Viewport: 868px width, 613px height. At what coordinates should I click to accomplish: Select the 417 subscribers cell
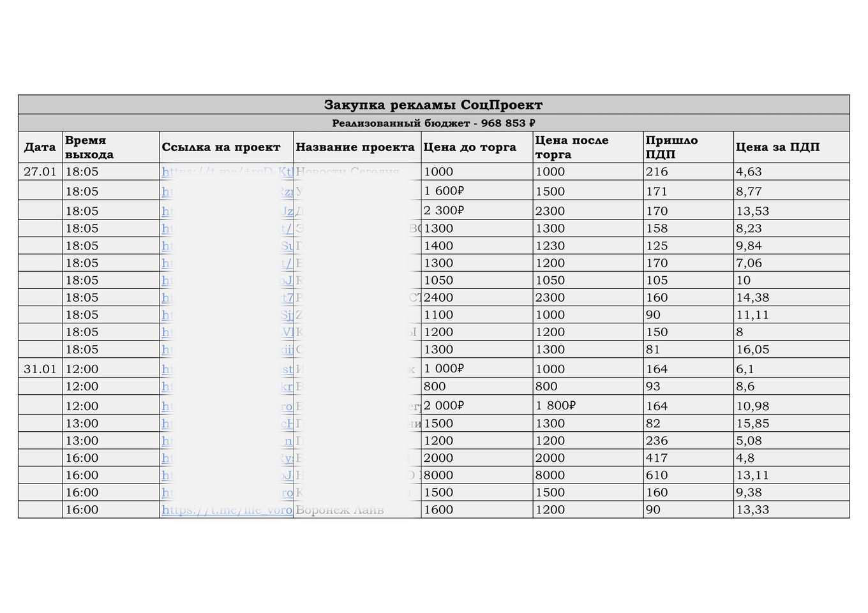coord(689,458)
